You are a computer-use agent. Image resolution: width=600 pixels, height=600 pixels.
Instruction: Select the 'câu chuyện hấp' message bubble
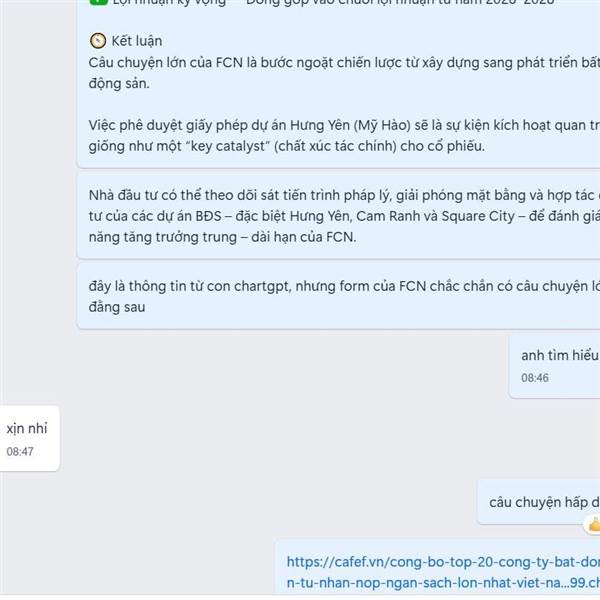click(x=539, y=502)
